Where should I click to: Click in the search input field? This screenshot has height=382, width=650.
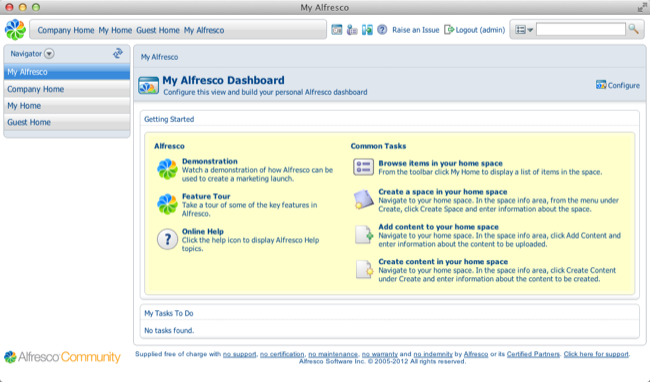[580, 29]
